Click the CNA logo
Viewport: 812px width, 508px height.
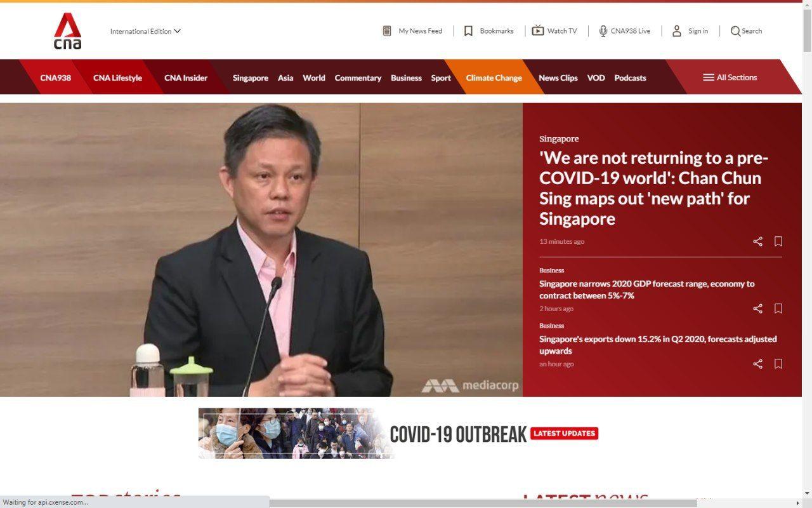pos(67,31)
